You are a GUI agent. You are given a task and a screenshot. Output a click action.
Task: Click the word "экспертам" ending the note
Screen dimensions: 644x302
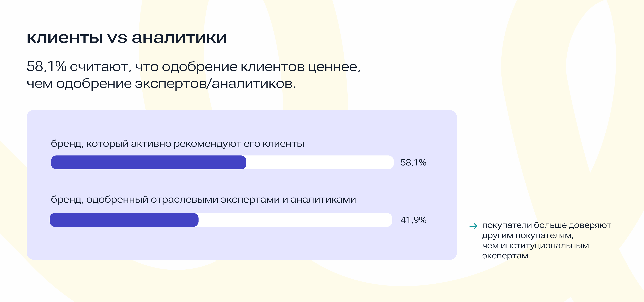coord(505,256)
